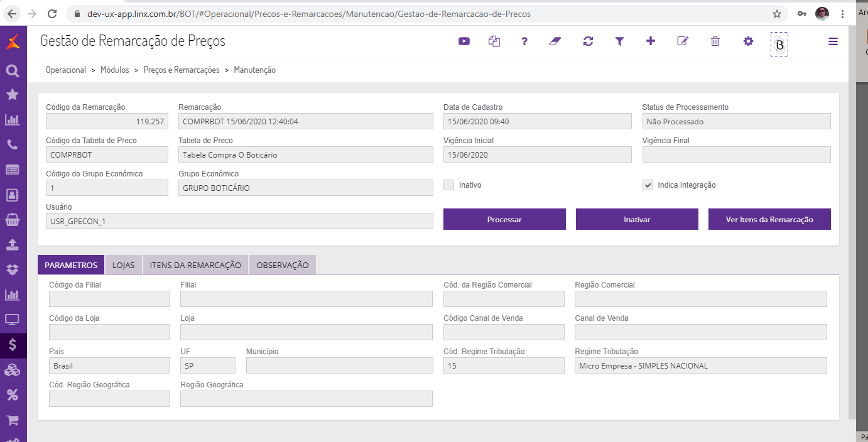Open the ITENS DA REMARCAÇÃO tab

pyautogui.click(x=195, y=265)
